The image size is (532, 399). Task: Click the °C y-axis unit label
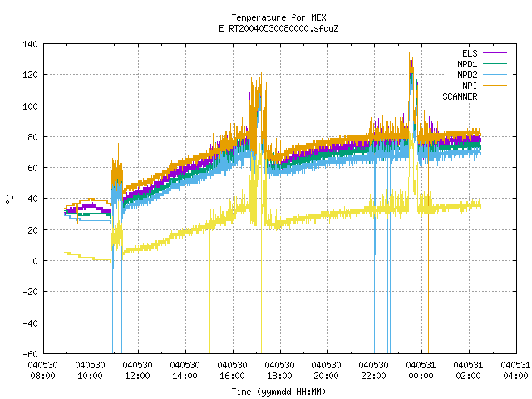point(10,199)
